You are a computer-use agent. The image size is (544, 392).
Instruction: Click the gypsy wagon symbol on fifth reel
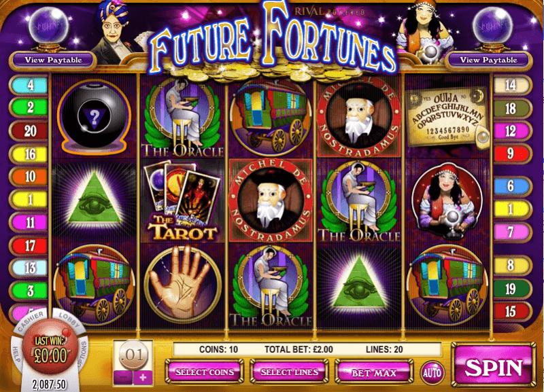click(447, 284)
